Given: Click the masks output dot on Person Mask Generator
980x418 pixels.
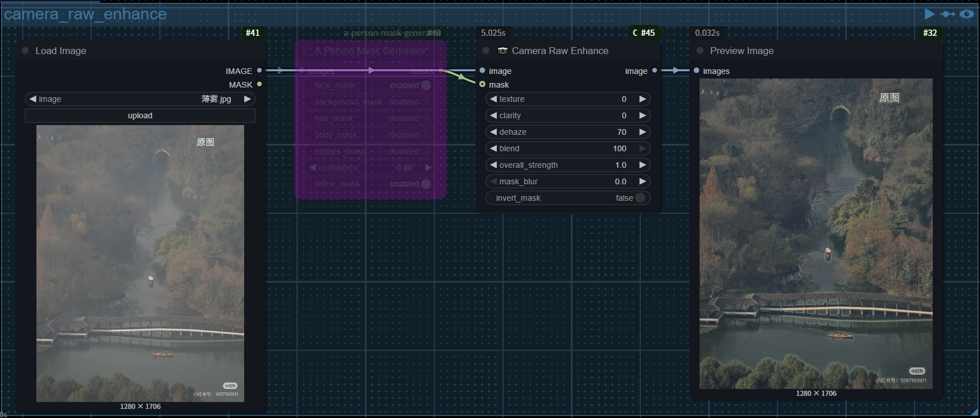Looking at the screenshot, I should coord(440,71).
